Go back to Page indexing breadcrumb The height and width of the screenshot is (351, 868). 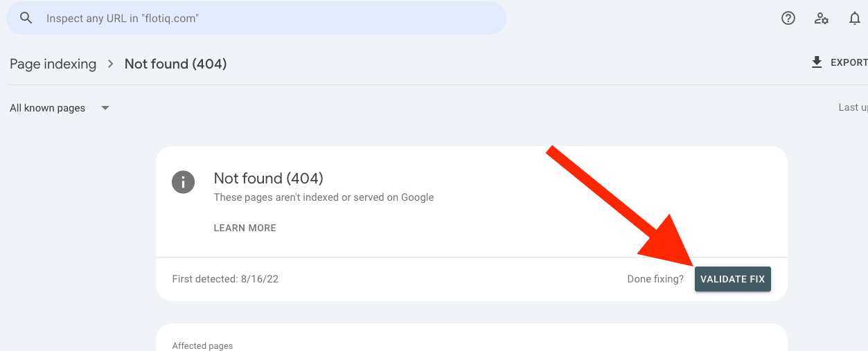tap(53, 64)
